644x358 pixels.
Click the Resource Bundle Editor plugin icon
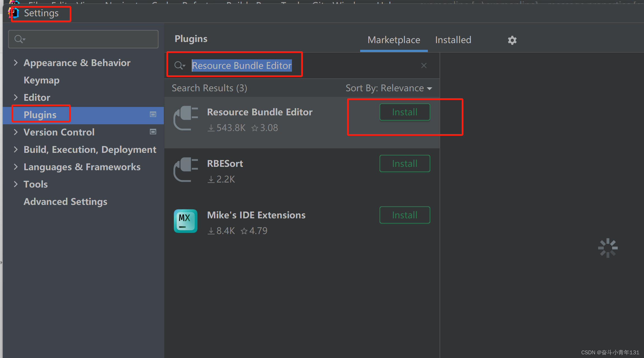pos(185,118)
